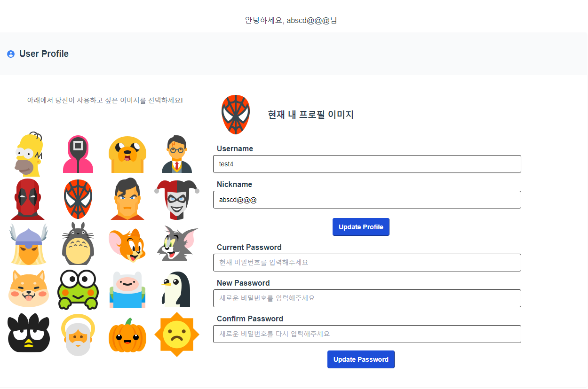Click the Username label

point(235,148)
